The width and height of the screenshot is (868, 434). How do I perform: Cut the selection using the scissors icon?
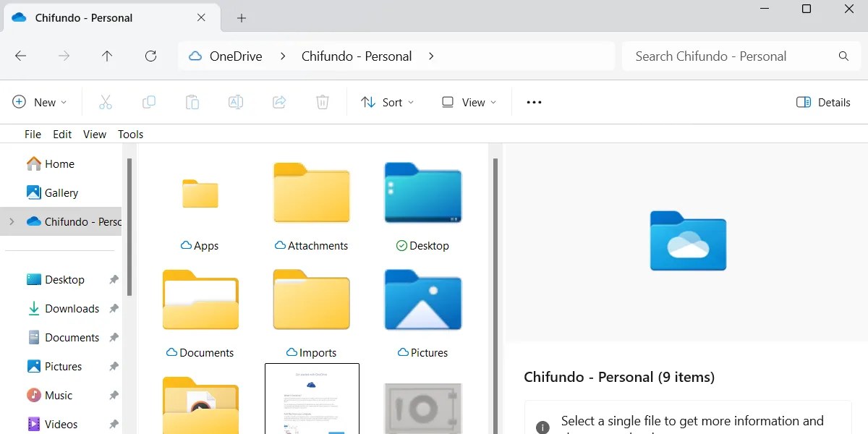pos(106,102)
